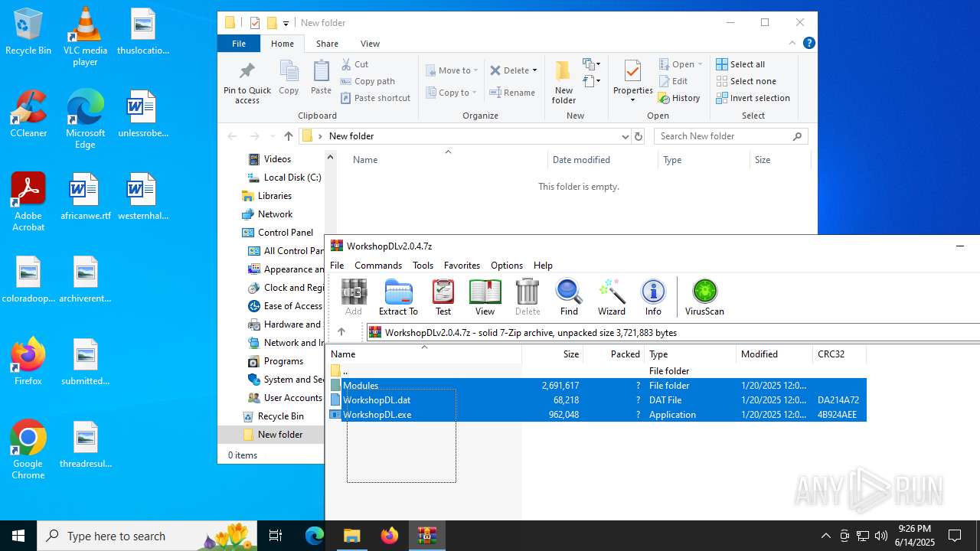Click History in the Explorer ribbon

click(680, 98)
